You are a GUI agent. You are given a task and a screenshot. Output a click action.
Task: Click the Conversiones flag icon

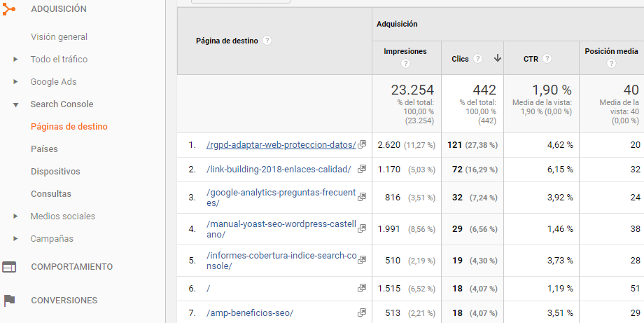point(8,301)
